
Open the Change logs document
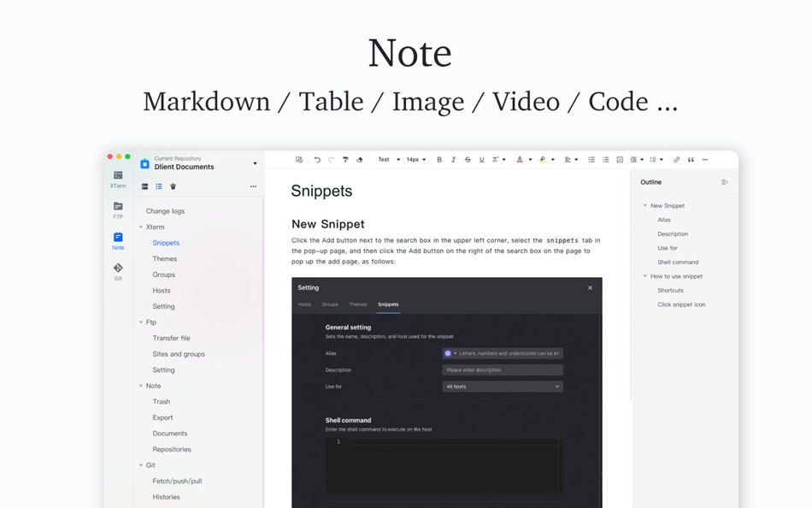click(165, 211)
